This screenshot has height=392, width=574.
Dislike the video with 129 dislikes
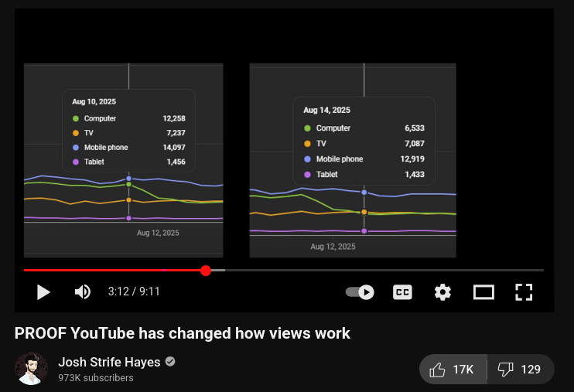[521, 370]
